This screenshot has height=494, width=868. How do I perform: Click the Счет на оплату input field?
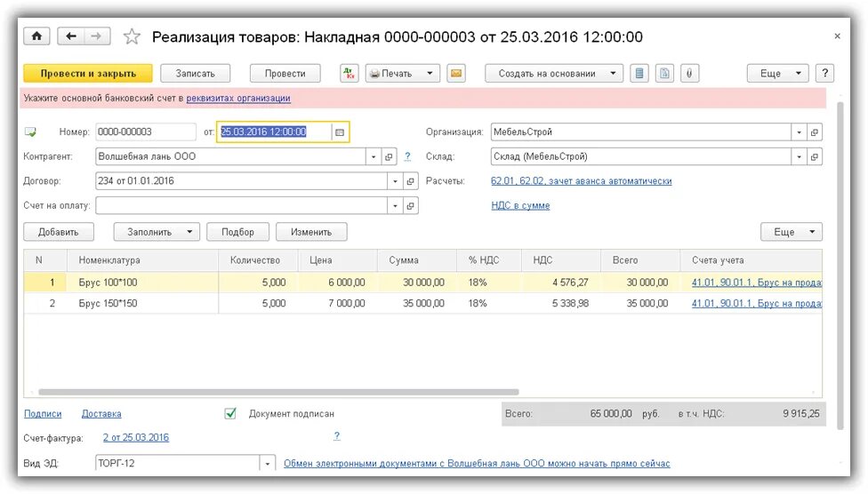[241, 206]
